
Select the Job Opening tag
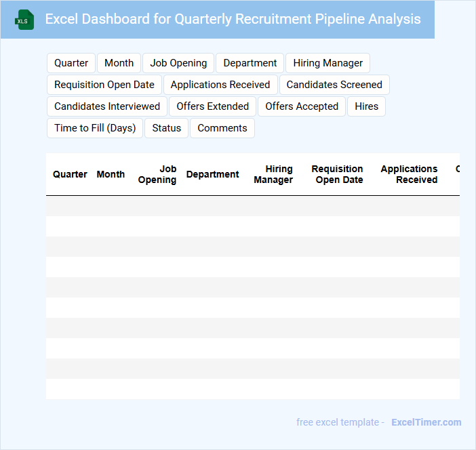[178, 63]
